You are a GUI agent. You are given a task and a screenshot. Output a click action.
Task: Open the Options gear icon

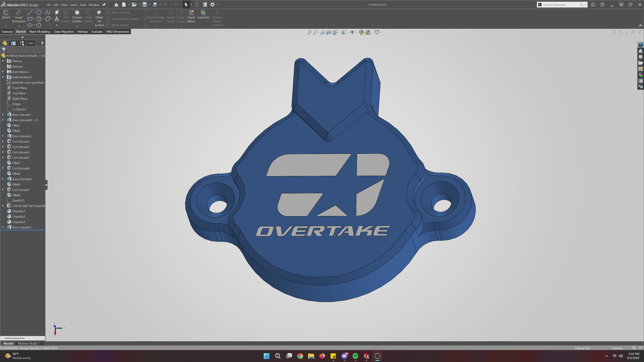[212, 5]
